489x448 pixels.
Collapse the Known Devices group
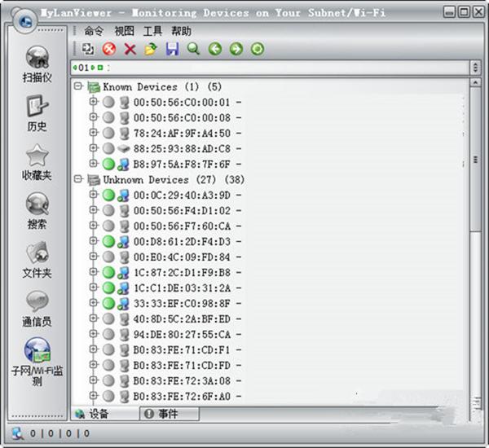click(x=78, y=86)
